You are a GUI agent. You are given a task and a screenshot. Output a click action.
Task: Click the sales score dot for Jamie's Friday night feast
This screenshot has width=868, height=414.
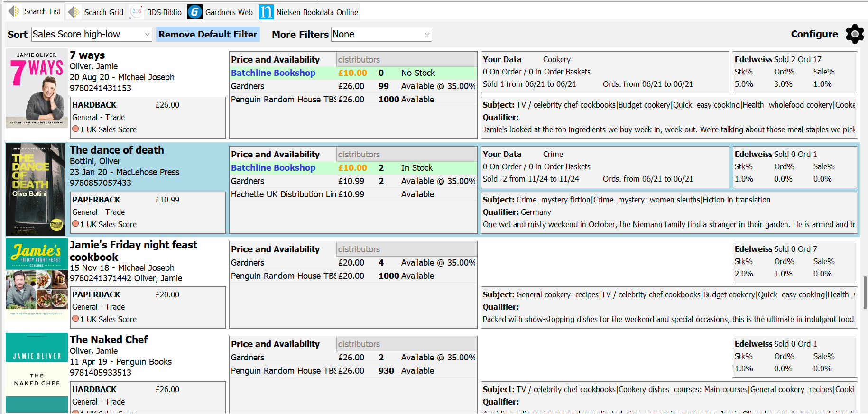75,319
